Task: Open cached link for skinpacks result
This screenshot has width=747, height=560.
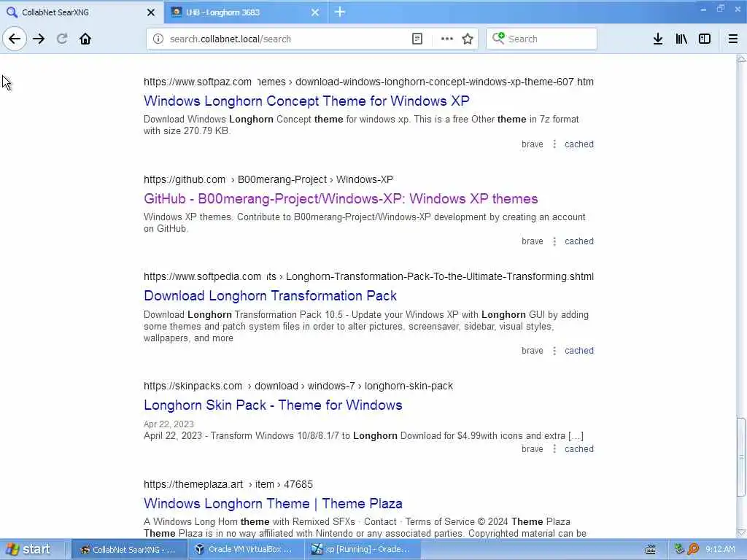Action: tap(578, 449)
